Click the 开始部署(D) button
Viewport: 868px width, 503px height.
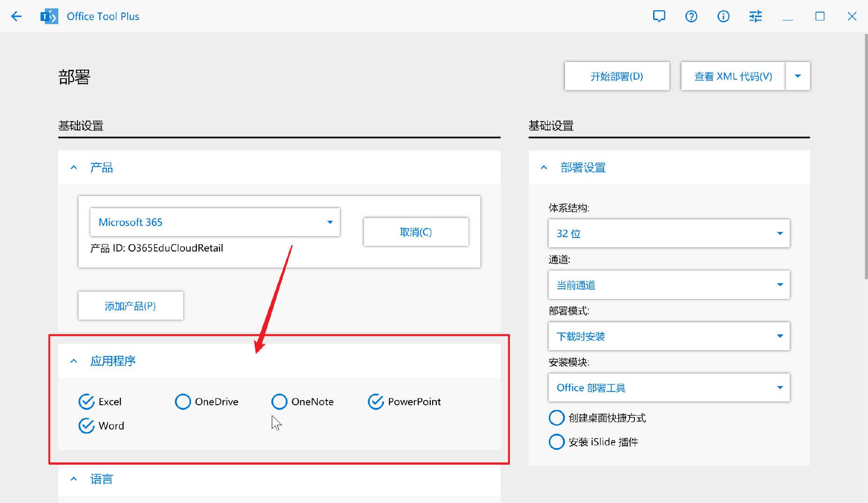click(x=617, y=76)
